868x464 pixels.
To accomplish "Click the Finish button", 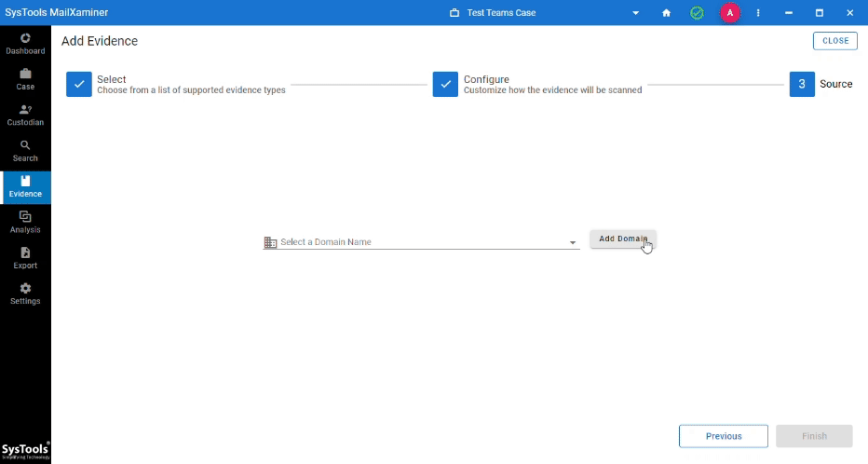I will [814, 436].
